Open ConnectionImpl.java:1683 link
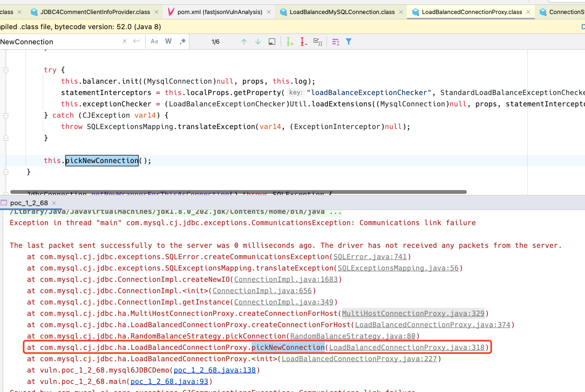The width and height of the screenshot is (585, 392). click(286, 279)
